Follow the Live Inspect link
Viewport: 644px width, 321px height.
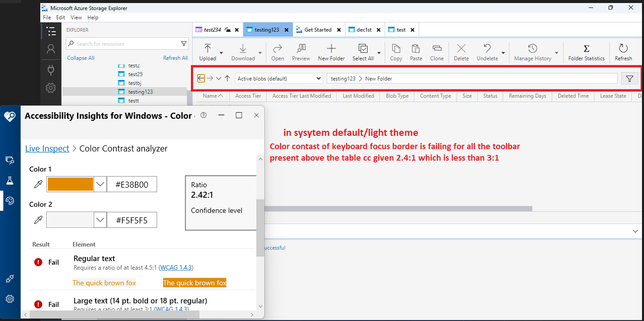47,148
